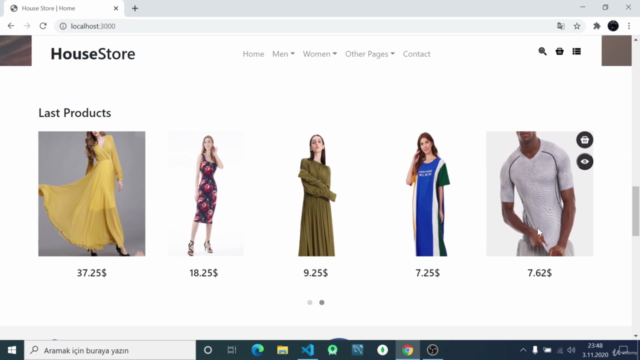Go to Home in navigation menu
Screen dimensions: 640x360
pos(253,54)
